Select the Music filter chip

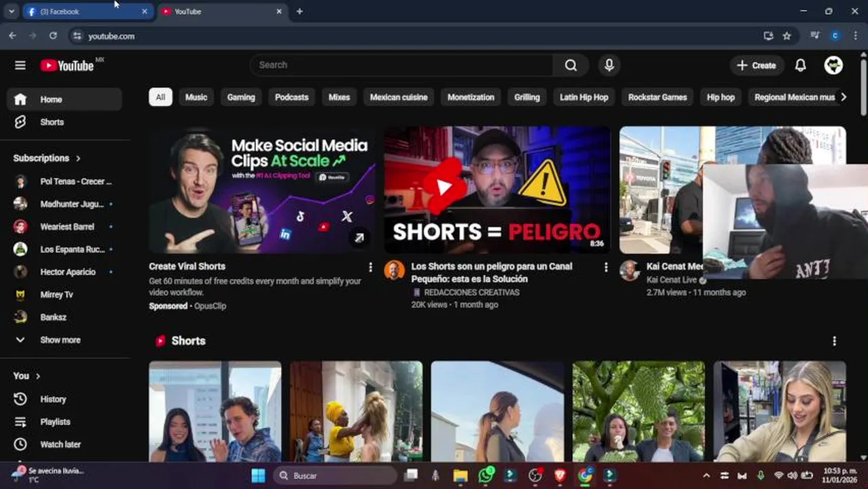click(x=196, y=97)
